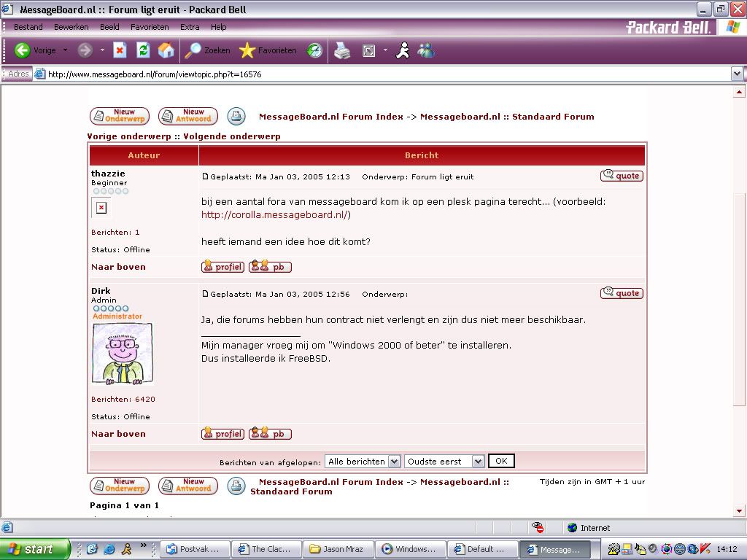Go to the home page via house icon
The height and width of the screenshot is (560, 747).
(166, 50)
